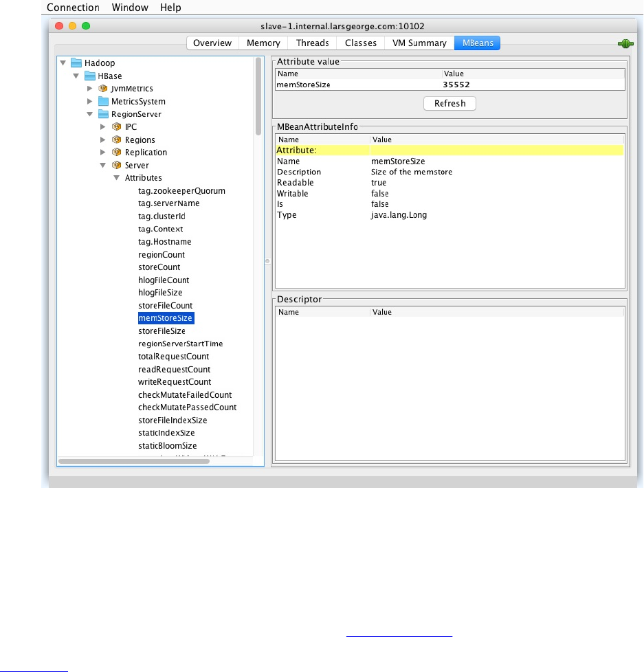This screenshot has width=644, height=672.
Task: Collapse the RegionServer node
Action: click(89, 114)
